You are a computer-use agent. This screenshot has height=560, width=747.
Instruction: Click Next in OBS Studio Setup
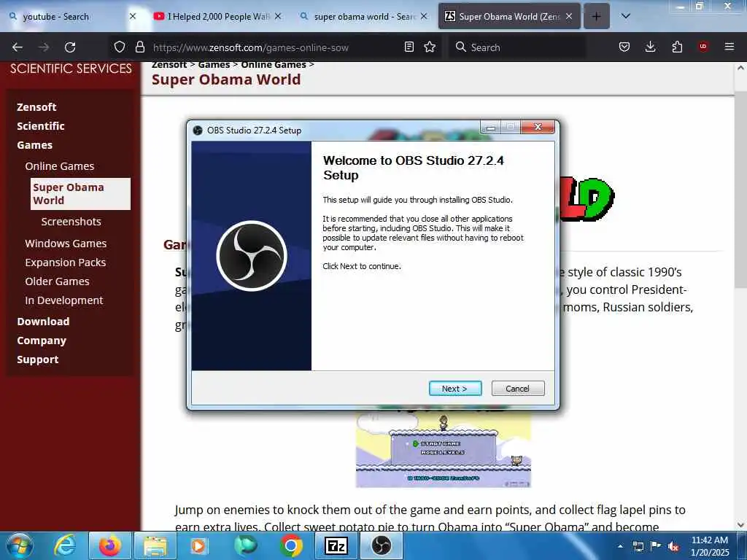click(x=455, y=388)
